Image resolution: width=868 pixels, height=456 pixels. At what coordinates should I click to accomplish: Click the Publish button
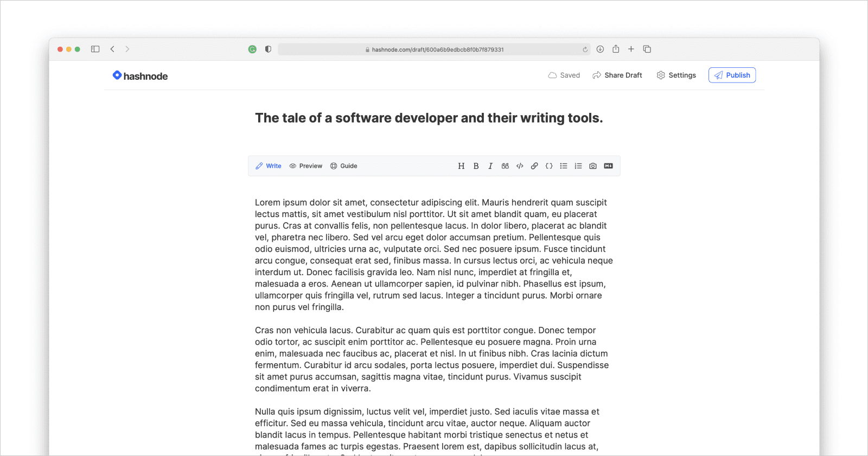(732, 75)
